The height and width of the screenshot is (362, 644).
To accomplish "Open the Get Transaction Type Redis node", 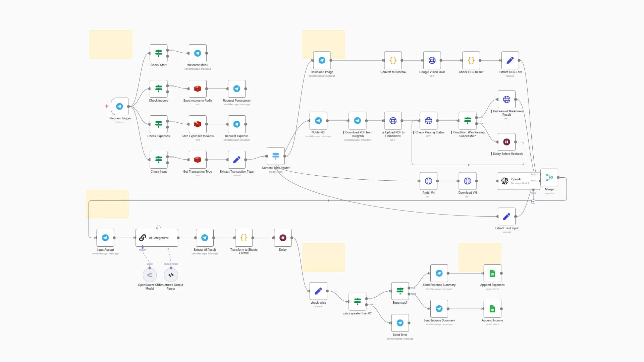I will (198, 160).
